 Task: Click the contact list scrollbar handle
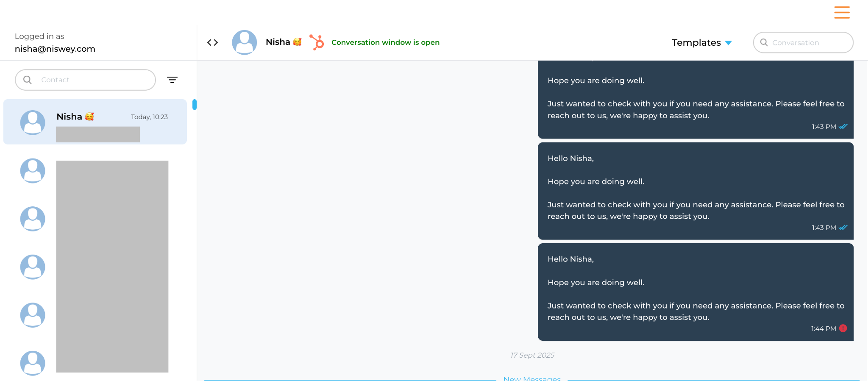click(195, 104)
